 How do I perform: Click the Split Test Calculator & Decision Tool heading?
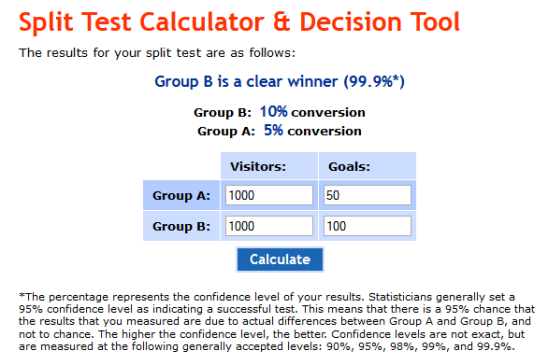(239, 22)
